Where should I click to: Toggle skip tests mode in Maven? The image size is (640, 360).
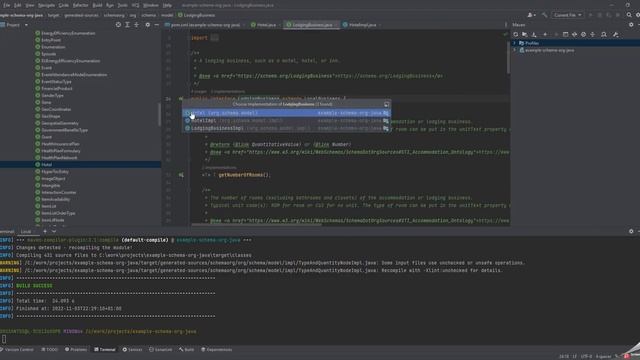pos(583,35)
